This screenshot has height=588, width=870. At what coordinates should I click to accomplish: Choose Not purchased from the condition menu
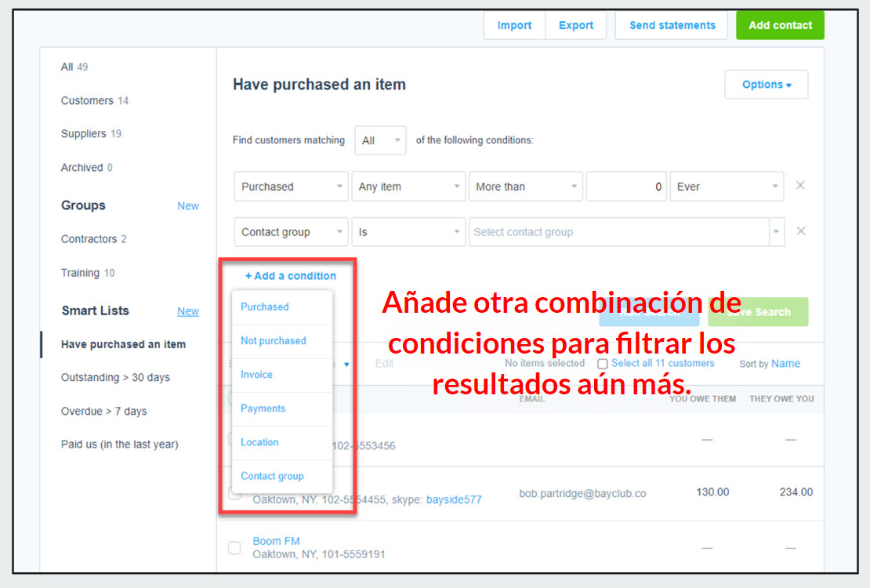click(x=274, y=341)
